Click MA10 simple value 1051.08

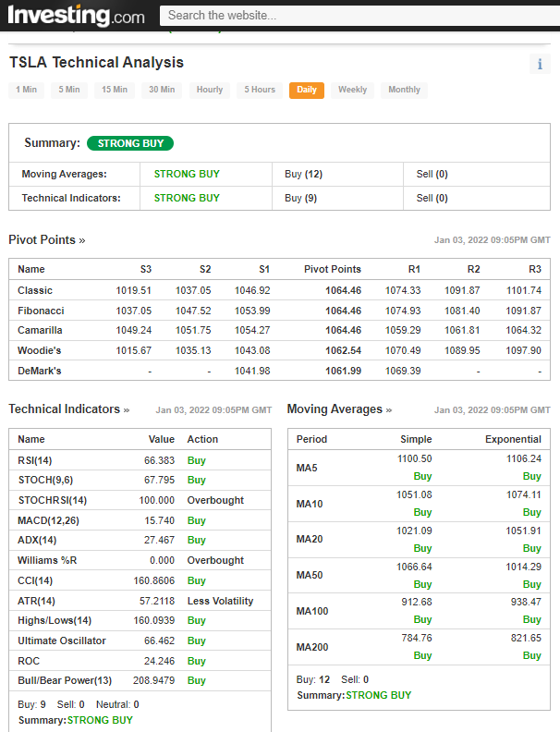click(x=414, y=494)
